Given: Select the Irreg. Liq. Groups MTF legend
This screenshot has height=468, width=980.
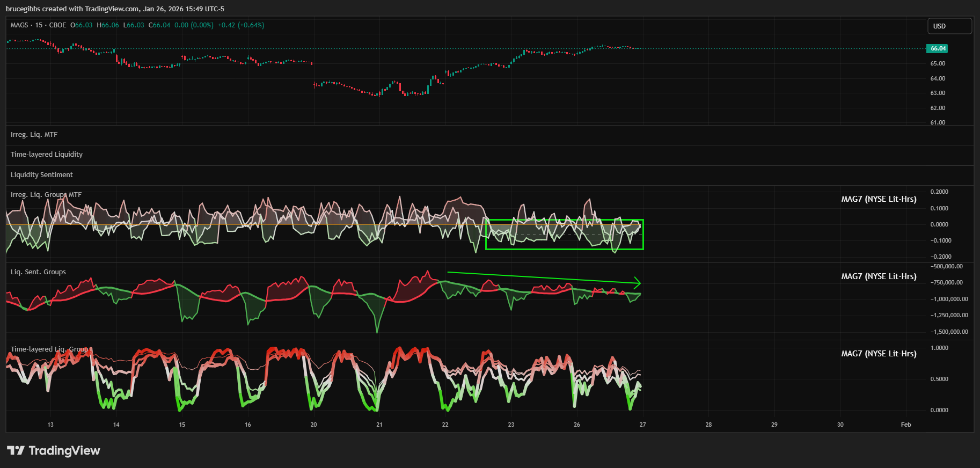Looking at the screenshot, I should coord(46,195).
